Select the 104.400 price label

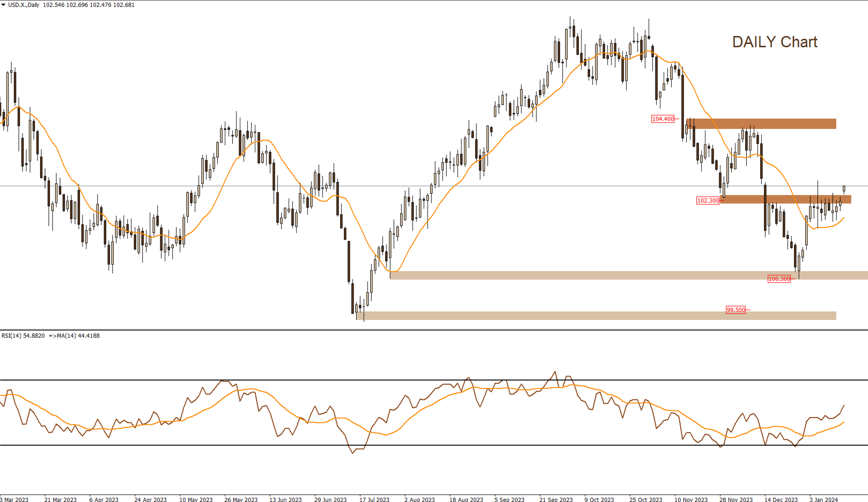click(663, 119)
